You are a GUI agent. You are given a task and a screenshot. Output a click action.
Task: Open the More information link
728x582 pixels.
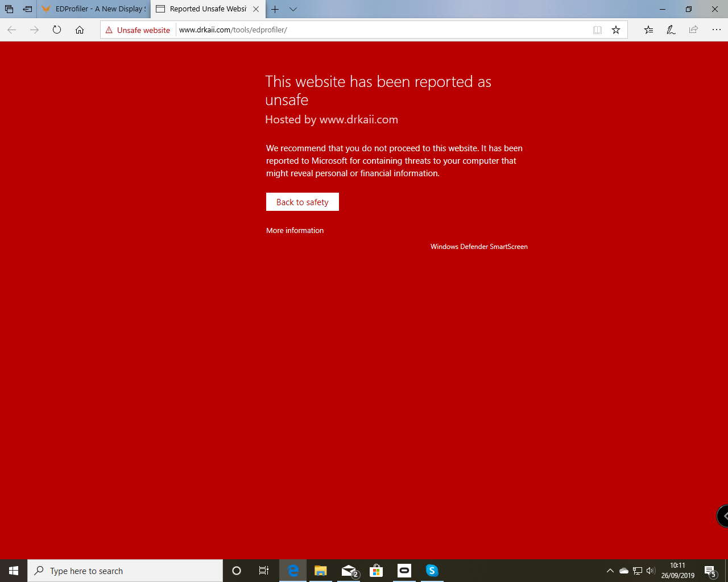point(295,230)
